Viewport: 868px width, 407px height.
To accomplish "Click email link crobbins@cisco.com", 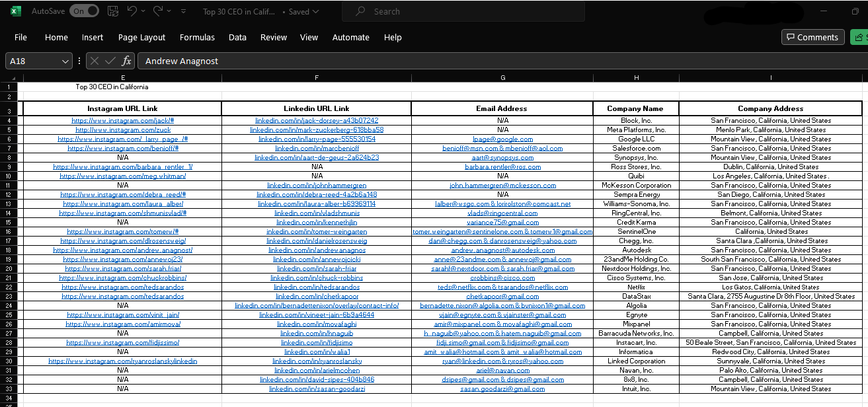I will 502,277.
